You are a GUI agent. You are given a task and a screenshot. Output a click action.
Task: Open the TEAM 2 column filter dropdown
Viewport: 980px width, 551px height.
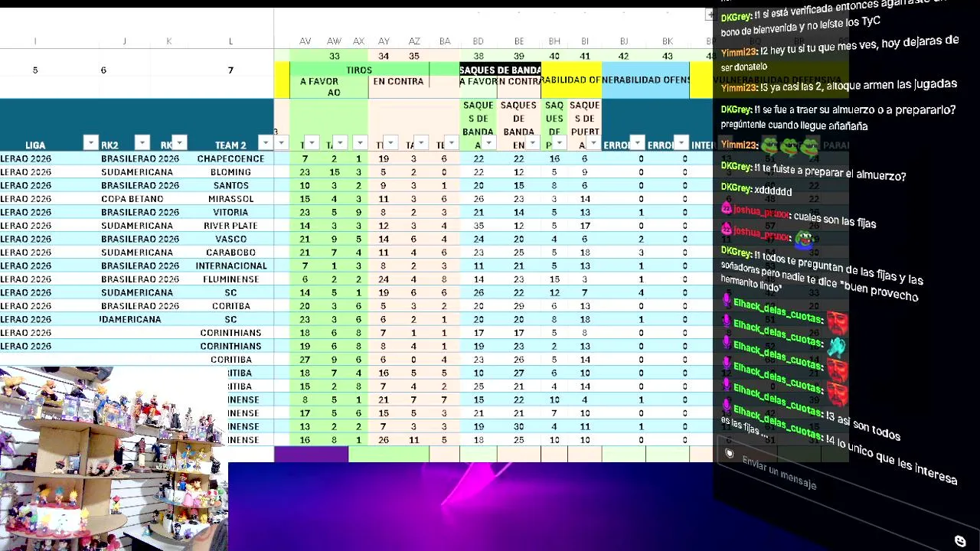click(265, 143)
